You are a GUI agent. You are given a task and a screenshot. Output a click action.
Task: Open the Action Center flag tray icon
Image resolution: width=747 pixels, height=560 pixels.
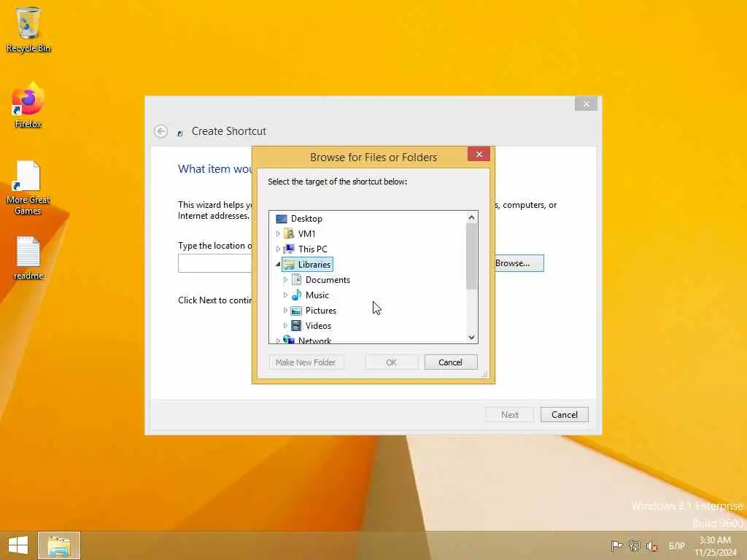pyautogui.click(x=616, y=545)
